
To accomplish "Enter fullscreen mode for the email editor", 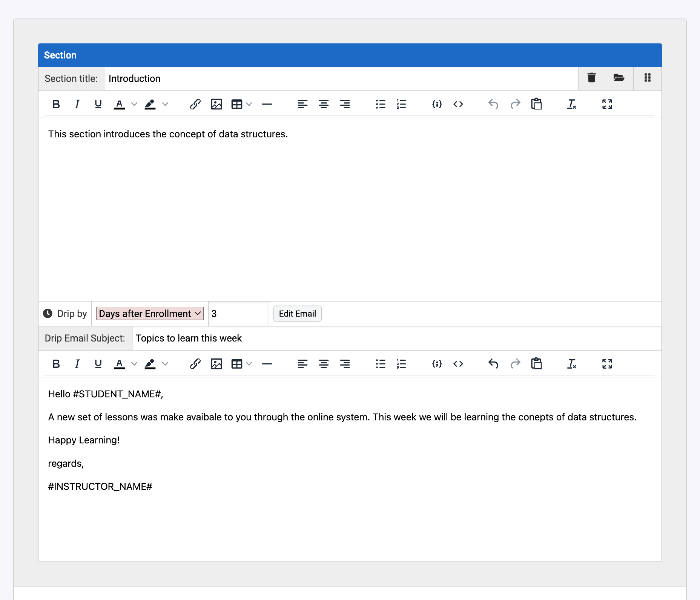I will [x=607, y=363].
